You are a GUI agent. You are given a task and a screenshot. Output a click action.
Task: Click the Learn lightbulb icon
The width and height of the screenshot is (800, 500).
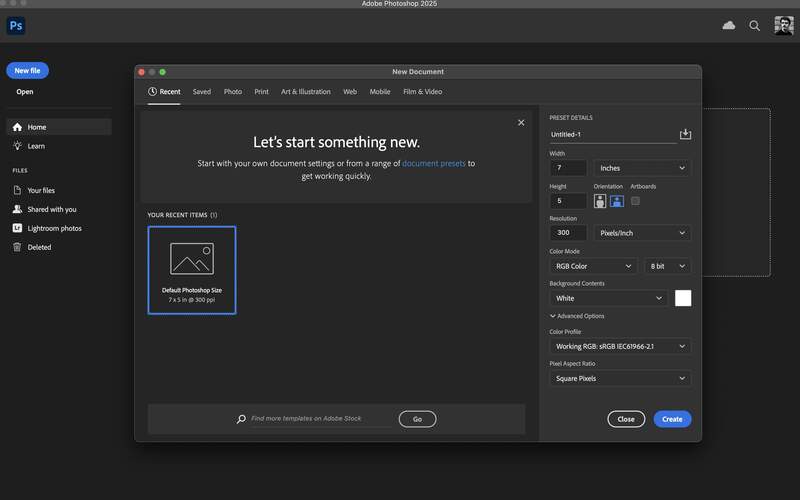[x=17, y=146]
